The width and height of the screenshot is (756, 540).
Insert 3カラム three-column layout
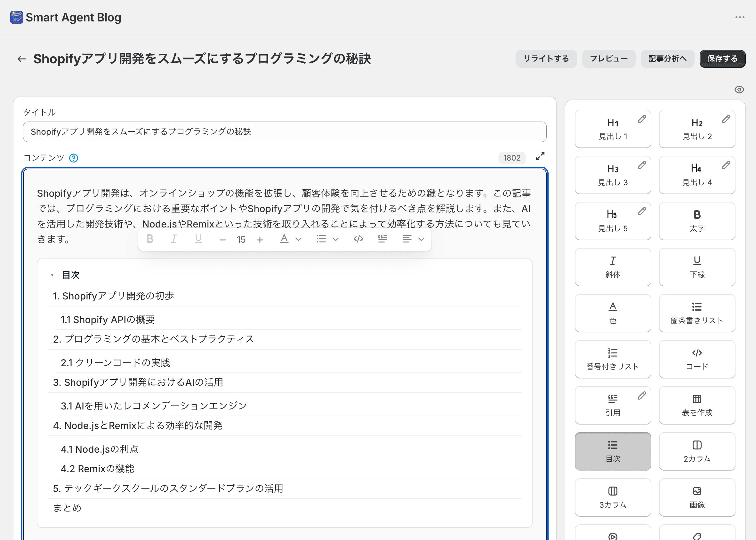[613, 497]
